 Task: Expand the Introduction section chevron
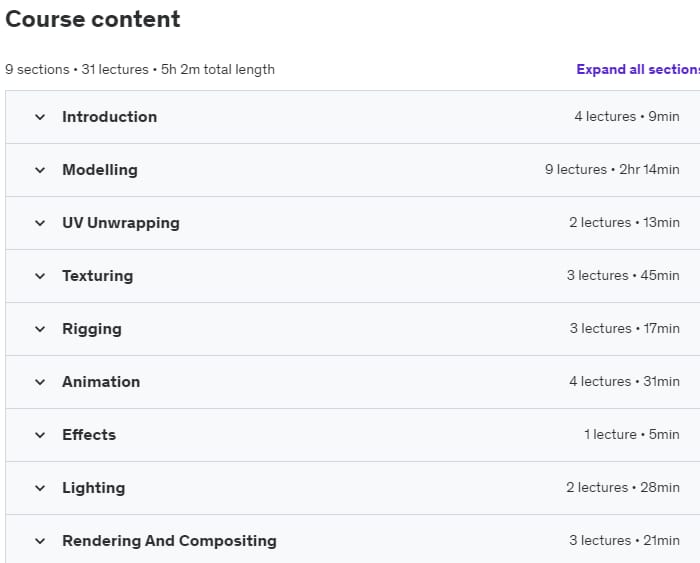pos(40,117)
